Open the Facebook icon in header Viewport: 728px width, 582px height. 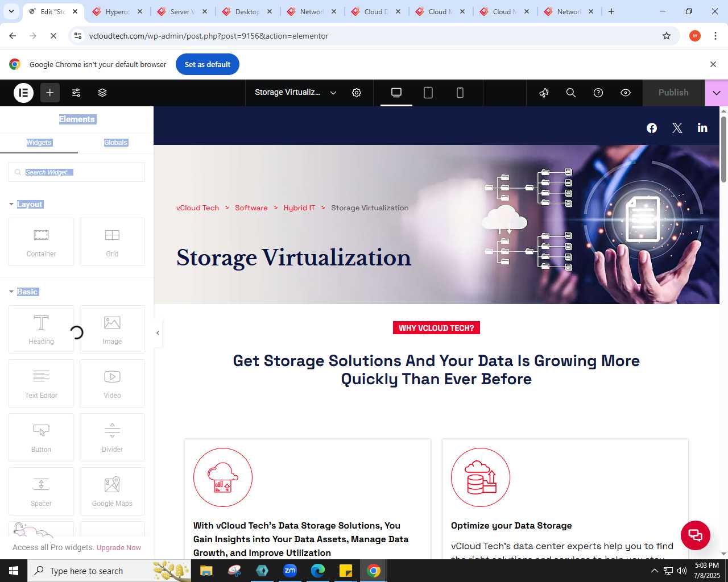point(652,128)
